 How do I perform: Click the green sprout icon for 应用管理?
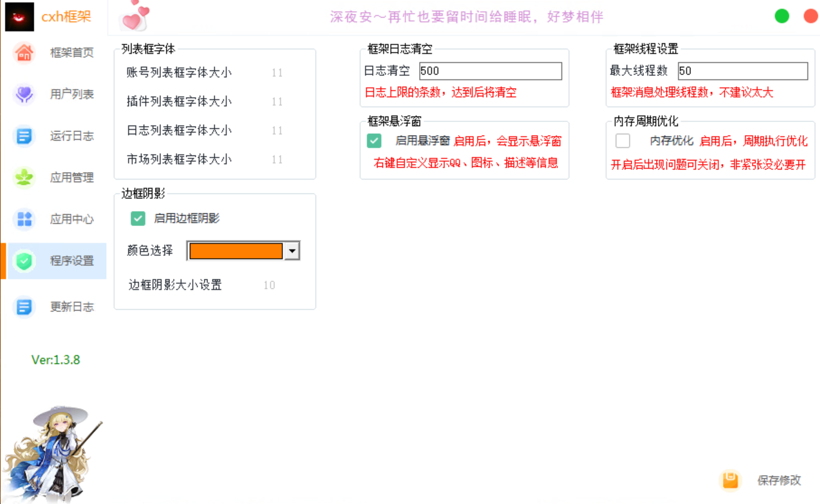tap(24, 178)
